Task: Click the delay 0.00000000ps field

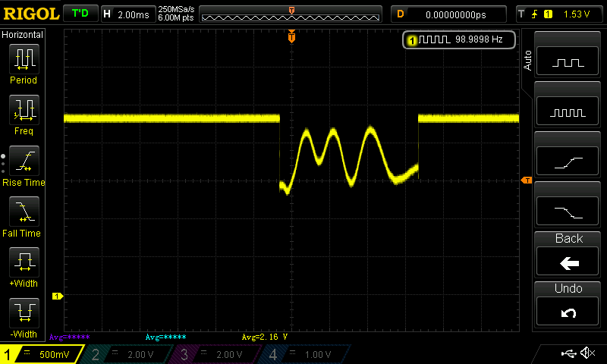Action: (448, 14)
